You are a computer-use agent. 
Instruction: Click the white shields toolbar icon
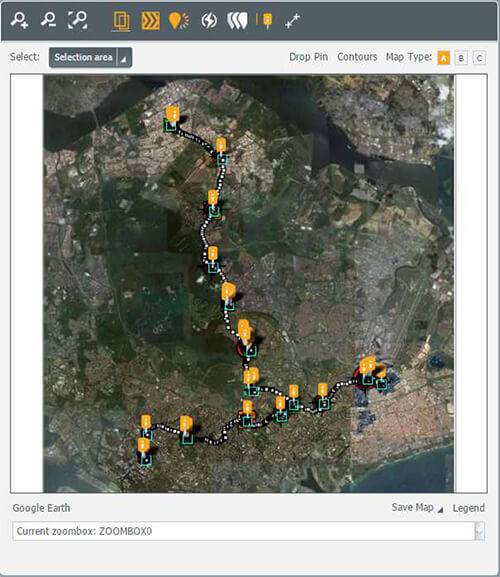[237, 21]
